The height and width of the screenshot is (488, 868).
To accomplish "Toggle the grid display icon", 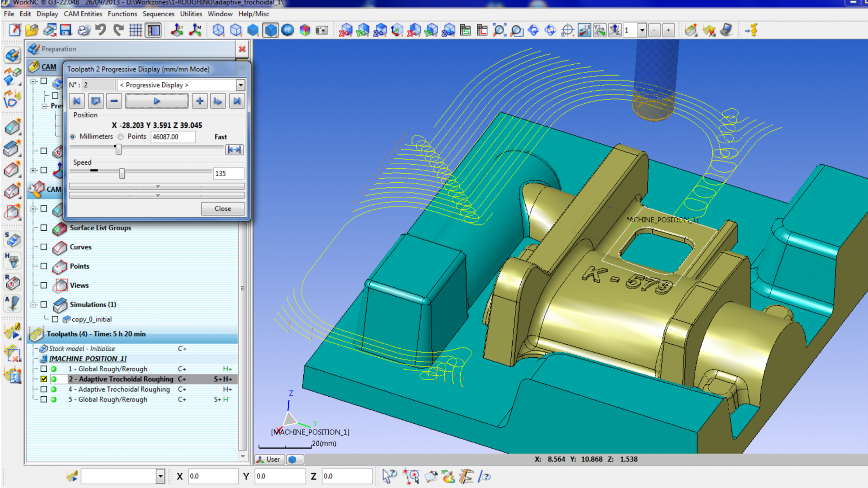I will click(x=136, y=30).
